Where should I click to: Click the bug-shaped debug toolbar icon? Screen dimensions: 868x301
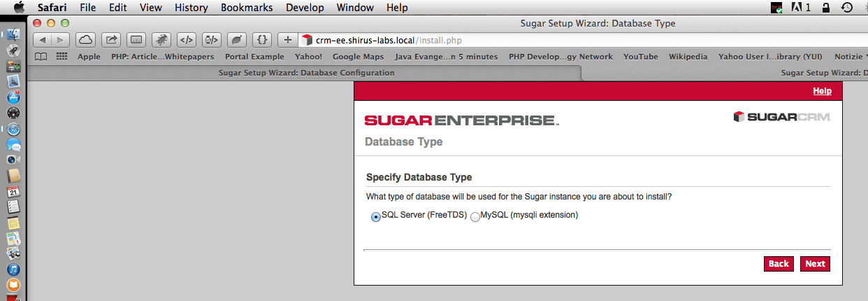point(161,40)
